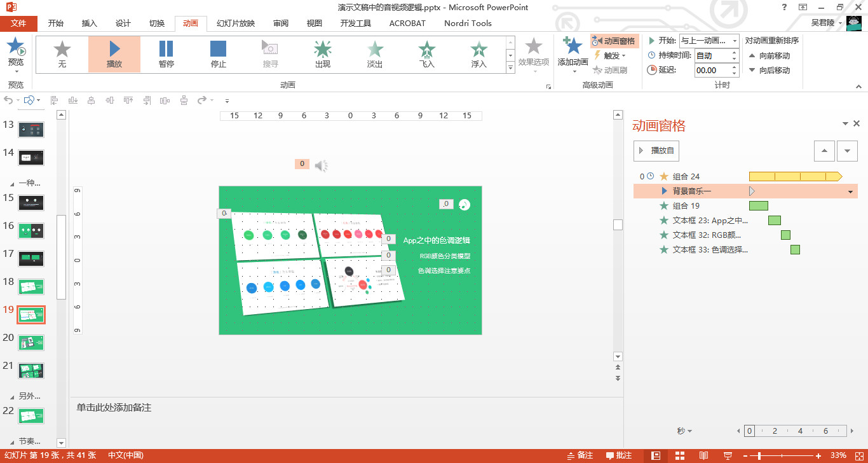Open dropdown arrow for 背景音乐一 animation item
The width and height of the screenshot is (868, 463).
(850, 191)
